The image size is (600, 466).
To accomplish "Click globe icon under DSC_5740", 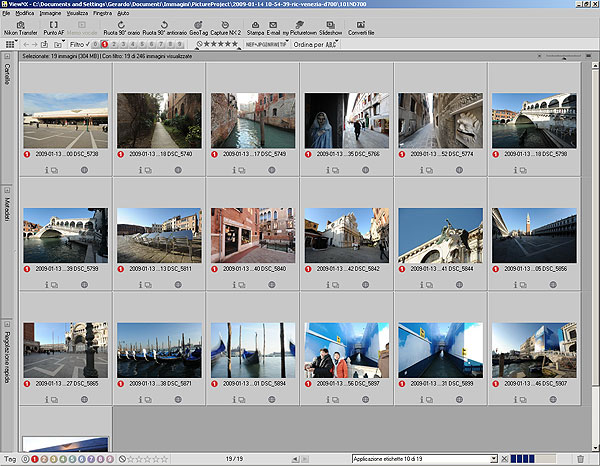I will 178,170.
